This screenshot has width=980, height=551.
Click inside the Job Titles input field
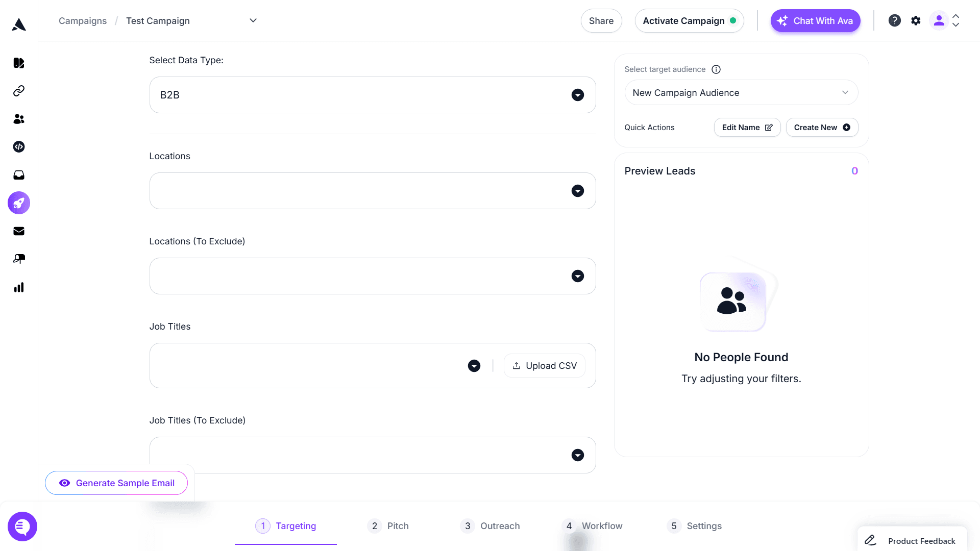click(x=306, y=366)
